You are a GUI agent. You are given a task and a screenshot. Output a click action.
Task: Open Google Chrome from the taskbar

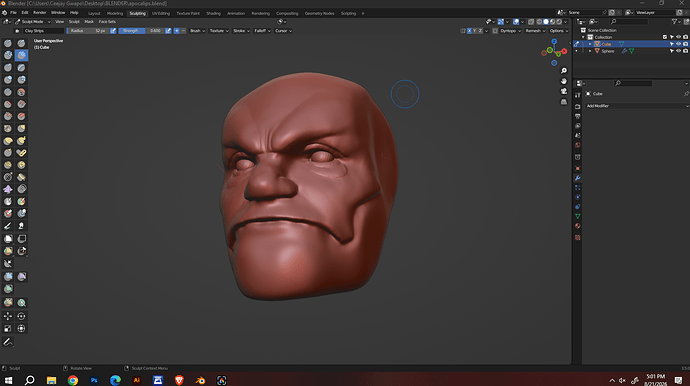tap(73, 380)
